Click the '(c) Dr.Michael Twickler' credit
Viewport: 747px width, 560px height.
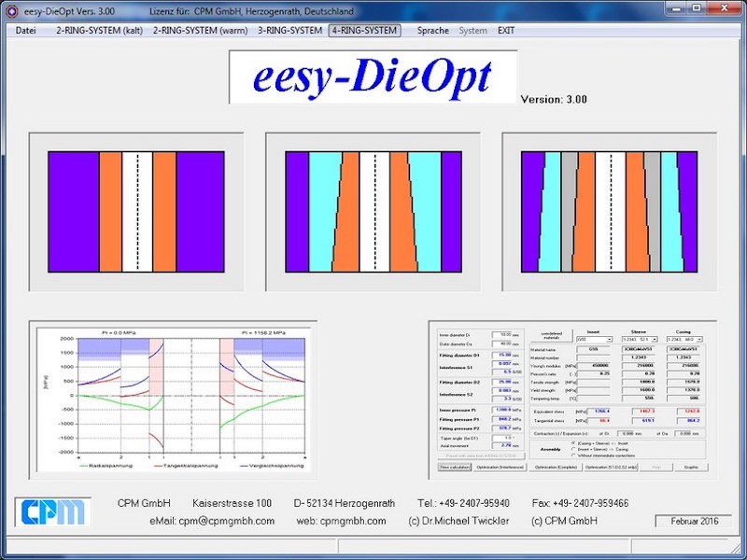click(x=458, y=521)
